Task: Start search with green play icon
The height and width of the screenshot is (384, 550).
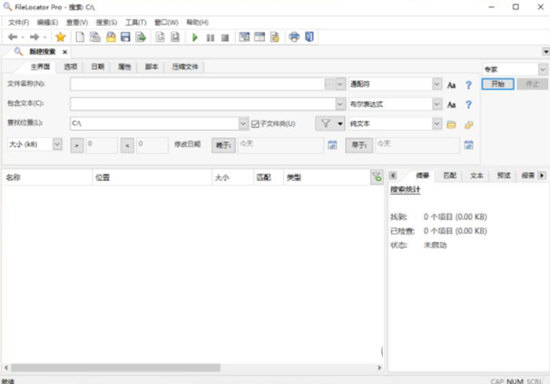Action: click(x=195, y=37)
